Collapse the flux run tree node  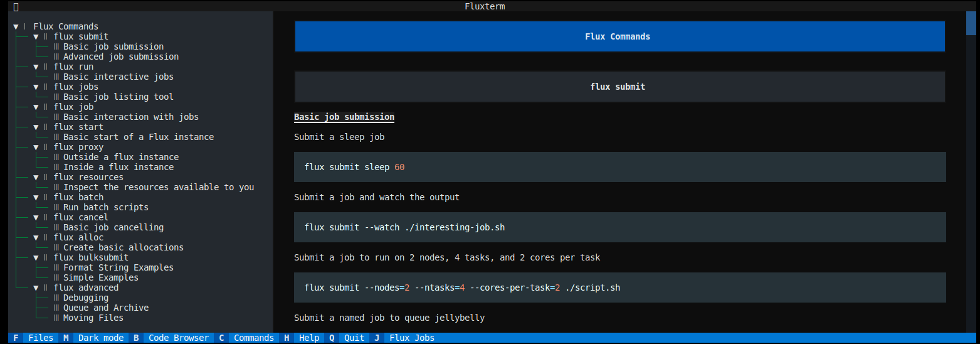tap(36, 67)
